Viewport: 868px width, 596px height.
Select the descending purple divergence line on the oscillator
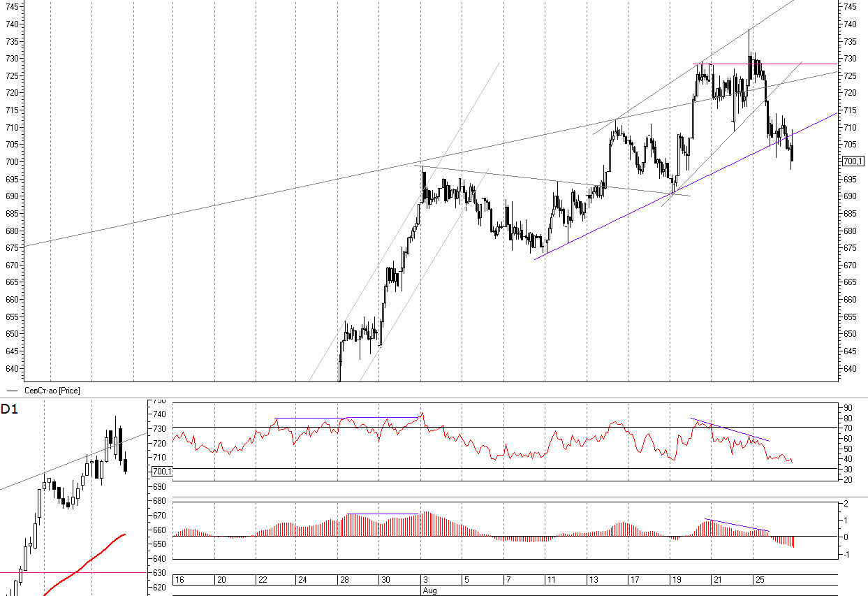coord(730,430)
